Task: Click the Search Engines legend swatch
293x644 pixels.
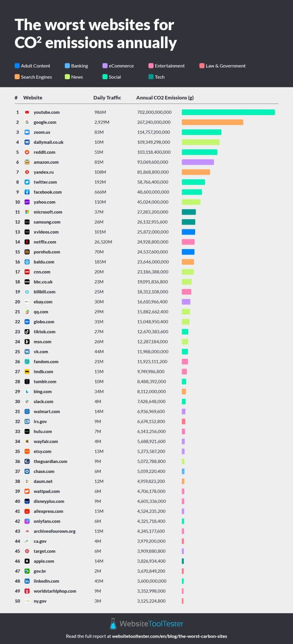Action: 17,77
